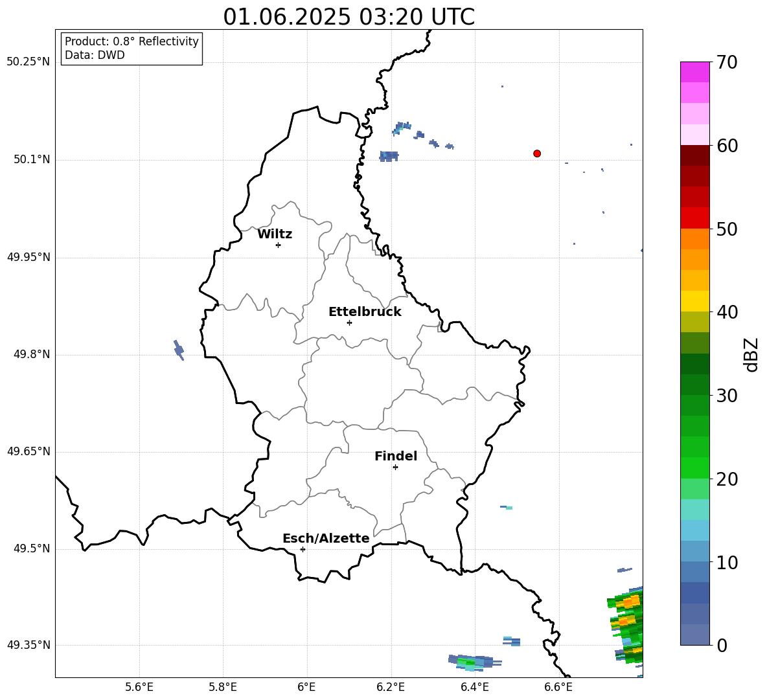Click the Ettelbruck station cross marker
This screenshot has width=767, height=700.
(x=349, y=322)
